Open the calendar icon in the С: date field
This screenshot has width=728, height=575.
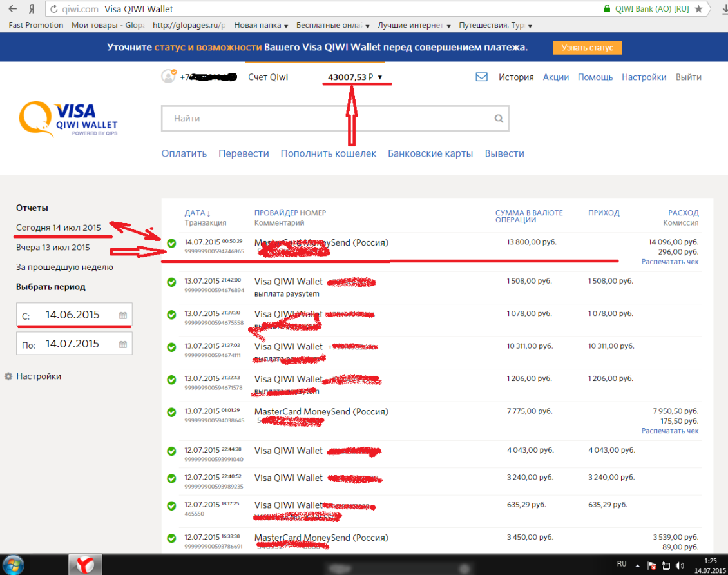click(x=123, y=315)
